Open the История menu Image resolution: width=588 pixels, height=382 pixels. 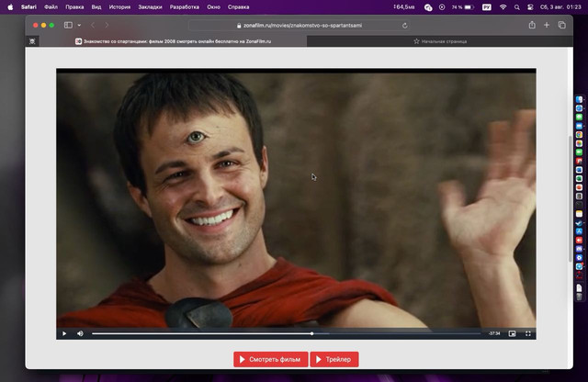click(x=120, y=6)
